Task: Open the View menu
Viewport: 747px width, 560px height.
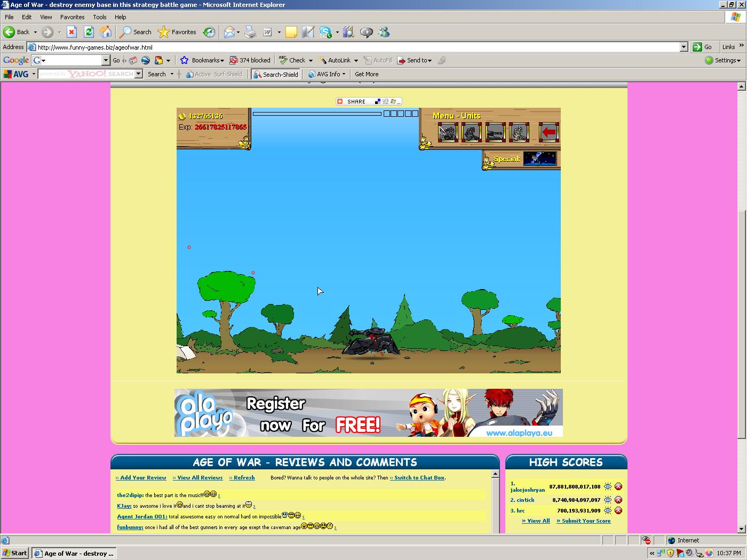Action: pyautogui.click(x=46, y=17)
